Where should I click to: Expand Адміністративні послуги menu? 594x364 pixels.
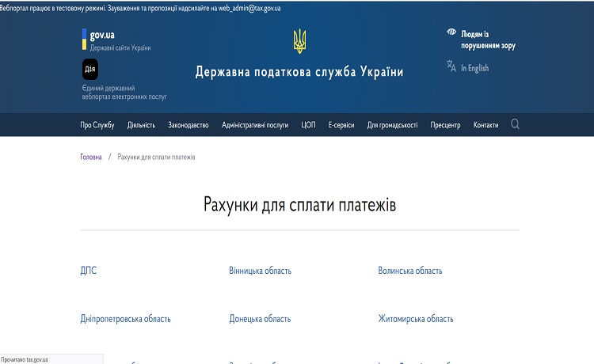[x=255, y=125]
